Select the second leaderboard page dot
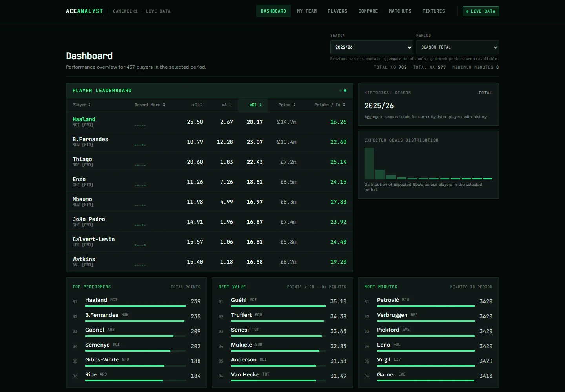The image size is (565, 392). coord(345,91)
